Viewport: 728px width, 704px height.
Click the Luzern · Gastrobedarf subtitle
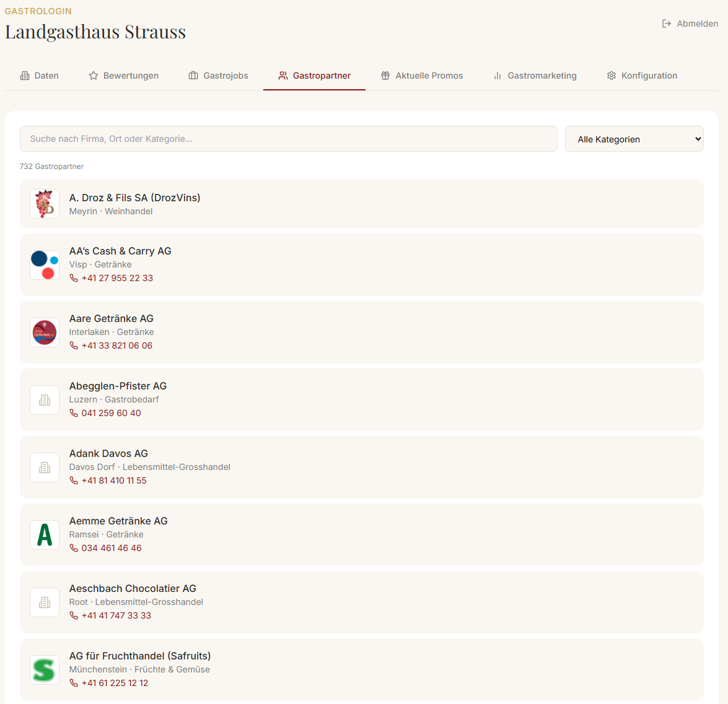(114, 399)
